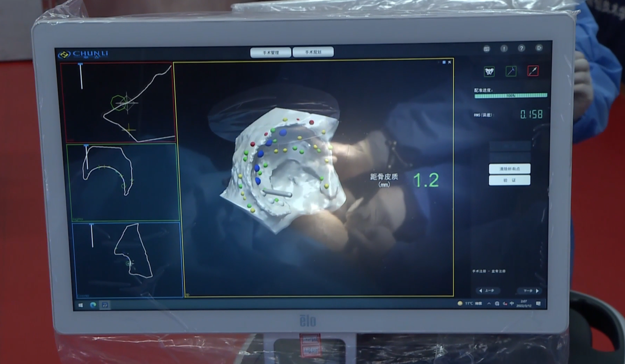Click the 清除所有点 button
The height and width of the screenshot is (364, 625).
[509, 169]
